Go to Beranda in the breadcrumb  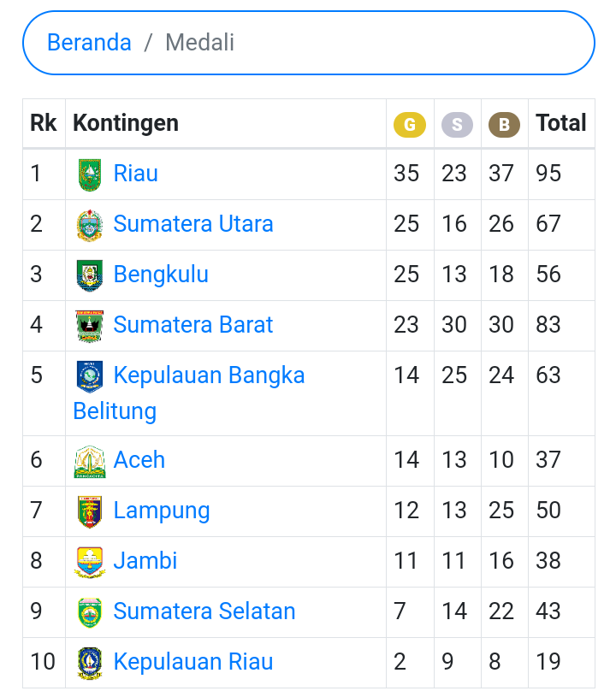tap(89, 43)
